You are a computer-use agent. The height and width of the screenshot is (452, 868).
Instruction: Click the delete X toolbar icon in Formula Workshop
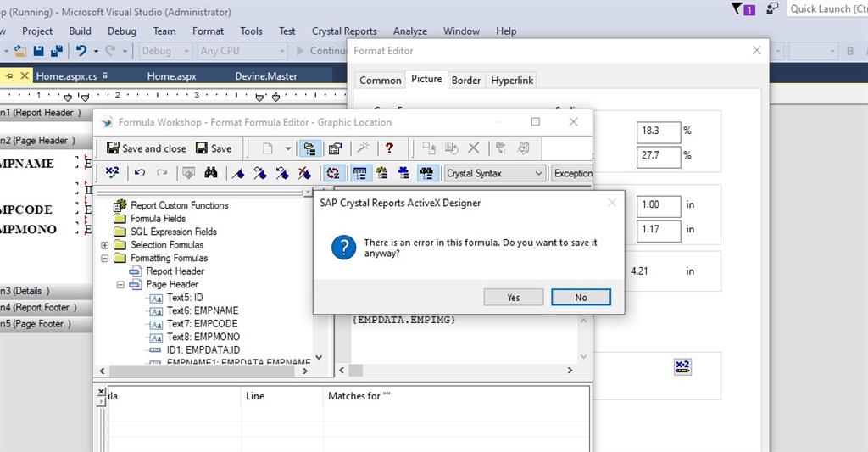[x=474, y=148]
